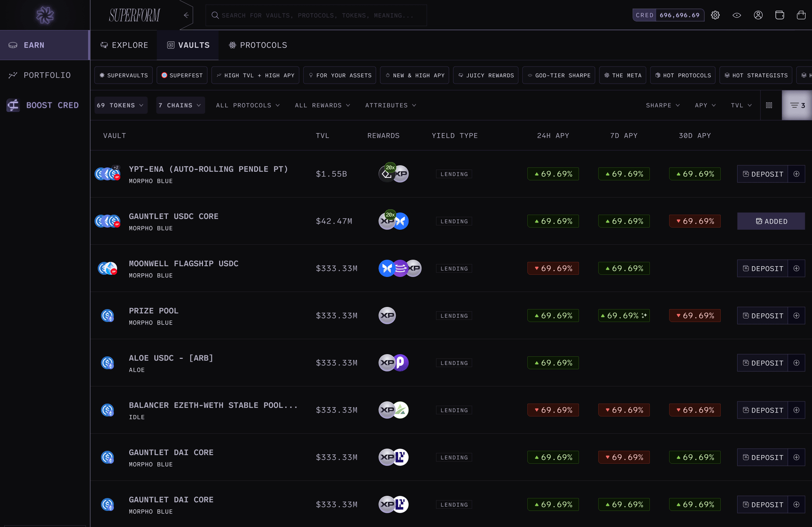Expand the 69 Tokens dropdown
Viewport: 812px width, 527px height.
point(121,105)
